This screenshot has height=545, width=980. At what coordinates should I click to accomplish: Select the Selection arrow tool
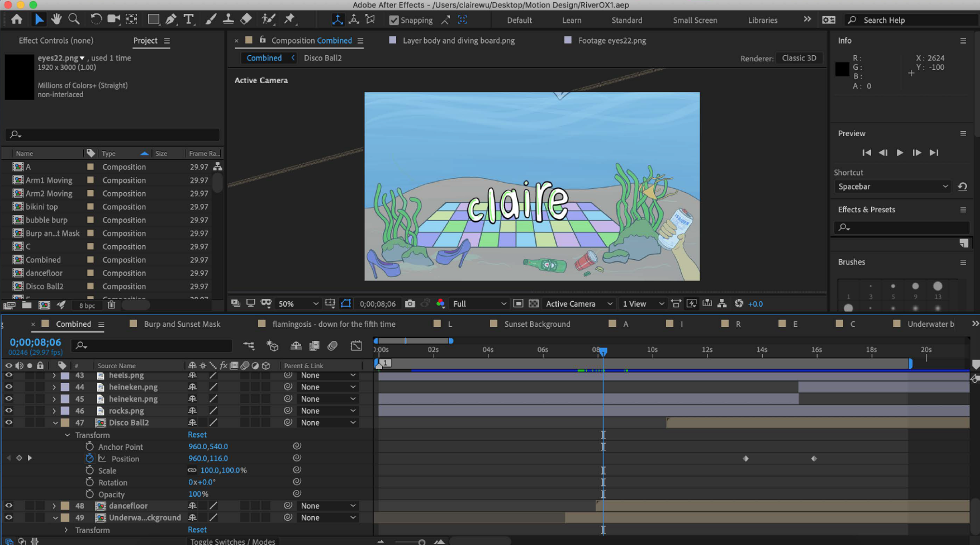pos(39,19)
